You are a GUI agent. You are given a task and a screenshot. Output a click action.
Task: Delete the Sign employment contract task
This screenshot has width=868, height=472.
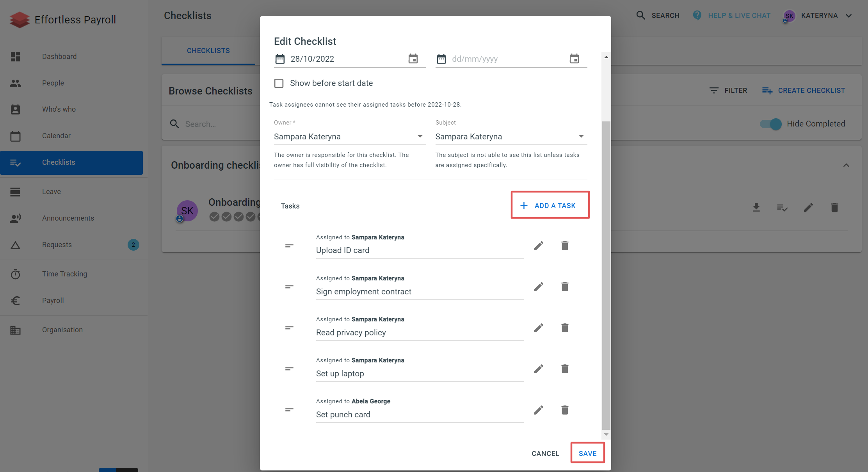coord(565,287)
